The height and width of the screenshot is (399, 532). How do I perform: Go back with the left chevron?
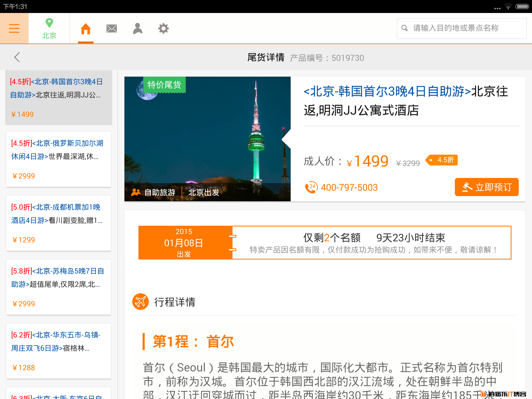click(x=17, y=57)
